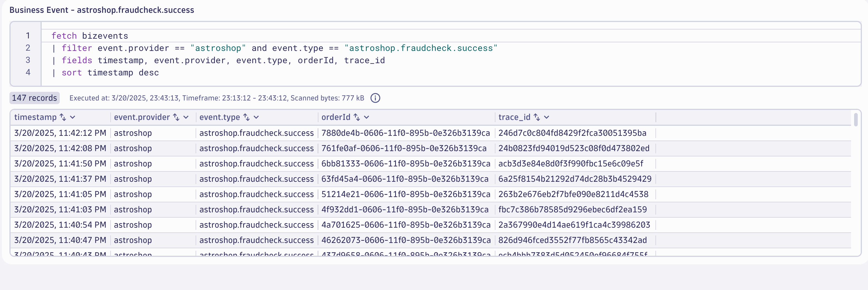The image size is (868, 290).
Task: Click the sort timestamp desc line
Action: (x=105, y=73)
